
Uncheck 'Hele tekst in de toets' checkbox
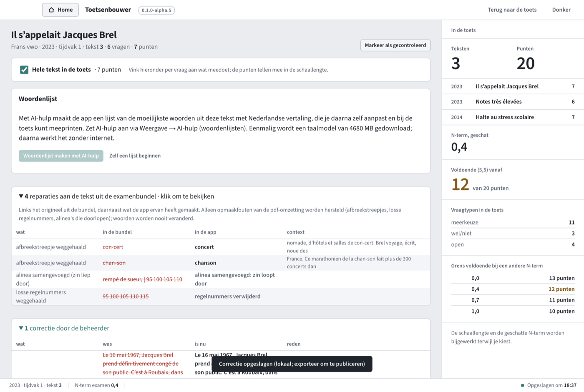pyautogui.click(x=24, y=70)
